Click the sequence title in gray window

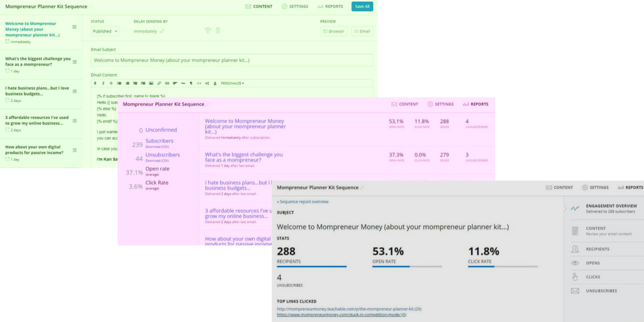point(318,187)
